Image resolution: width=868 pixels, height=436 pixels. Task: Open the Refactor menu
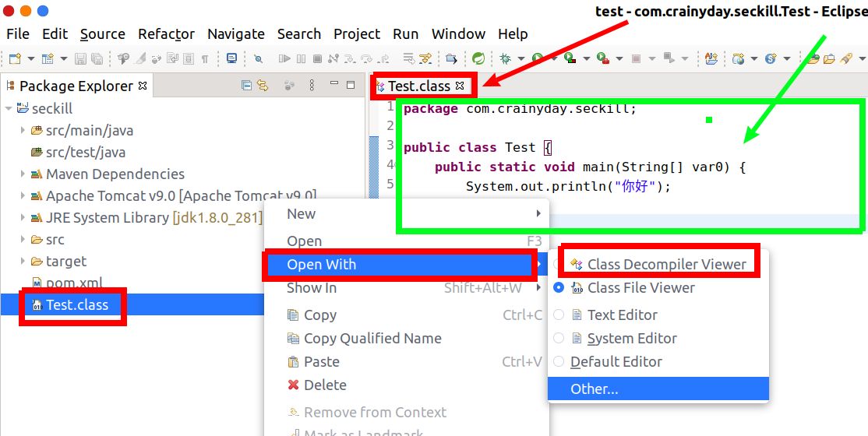coord(166,33)
